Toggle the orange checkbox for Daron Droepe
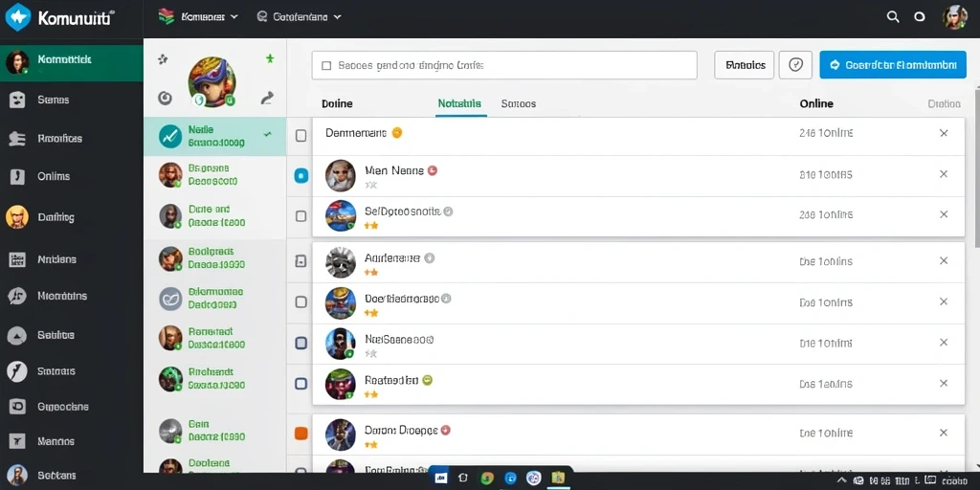980x490 pixels. pyautogui.click(x=301, y=434)
